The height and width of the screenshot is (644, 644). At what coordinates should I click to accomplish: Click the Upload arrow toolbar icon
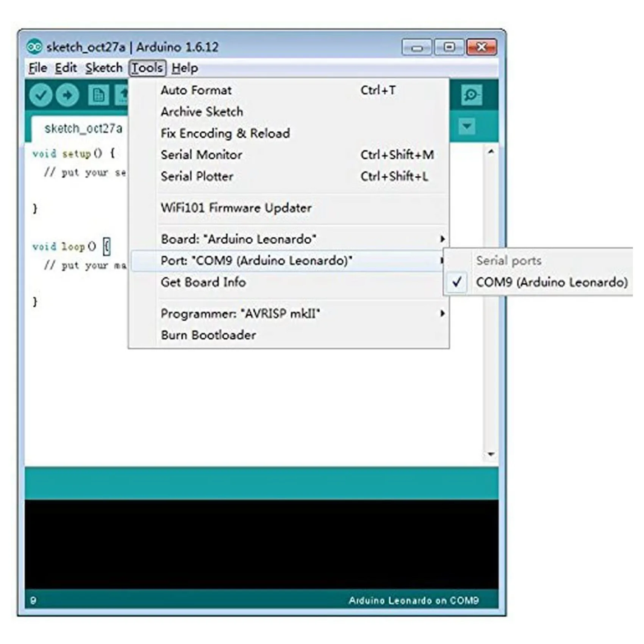pyautogui.click(x=67, y=95)
